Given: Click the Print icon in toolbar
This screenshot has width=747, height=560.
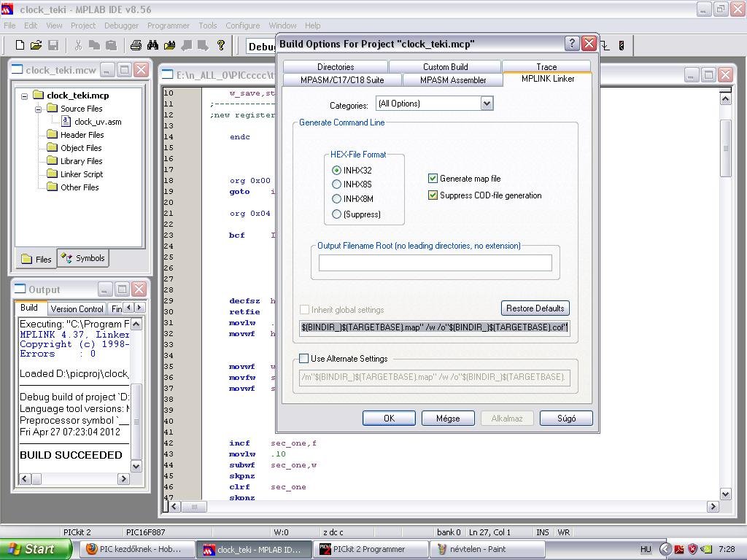Looking at the screenshot, I should 136,45.
